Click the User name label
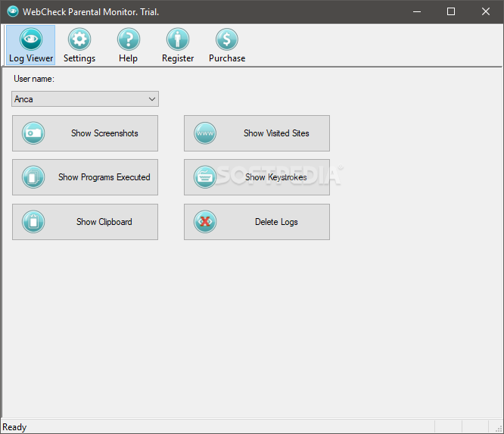Screen dimensions: 504x434 (34, 79)
